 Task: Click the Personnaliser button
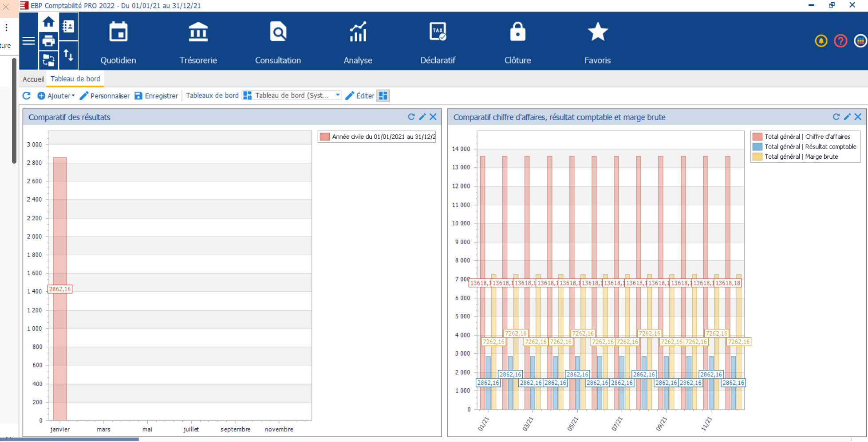[x=109, y=95]
